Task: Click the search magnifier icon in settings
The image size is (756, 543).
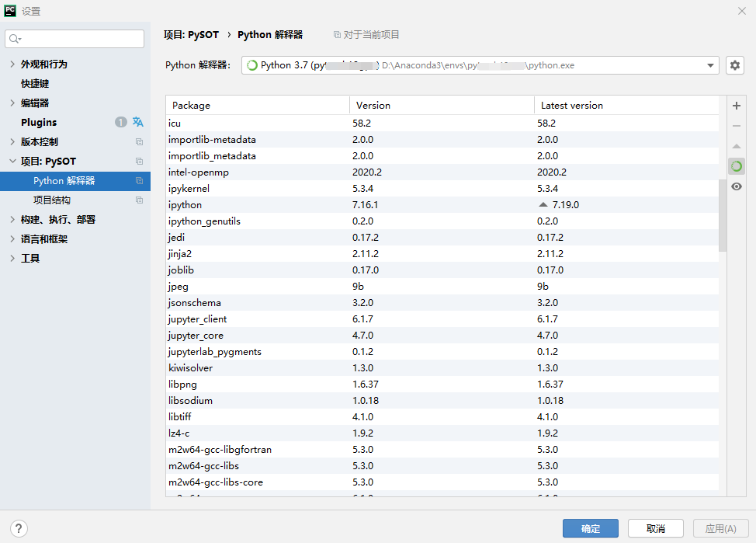Action: click(15, 39)
